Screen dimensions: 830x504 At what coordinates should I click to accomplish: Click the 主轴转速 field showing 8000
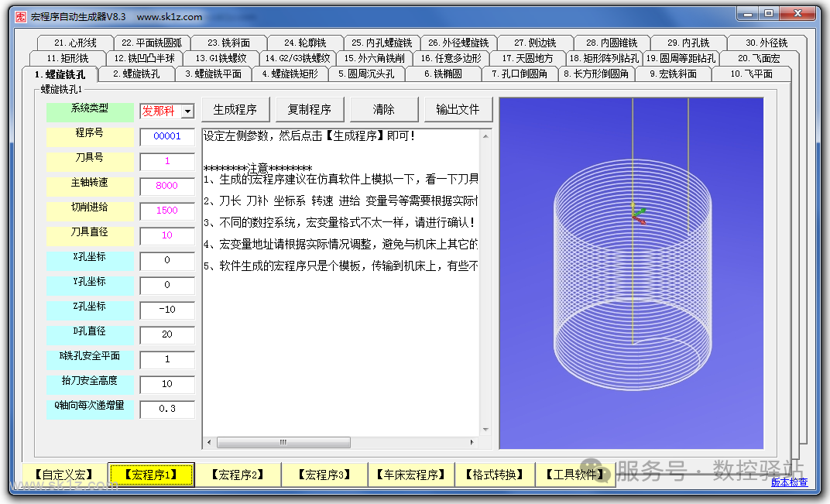(167, 186)
